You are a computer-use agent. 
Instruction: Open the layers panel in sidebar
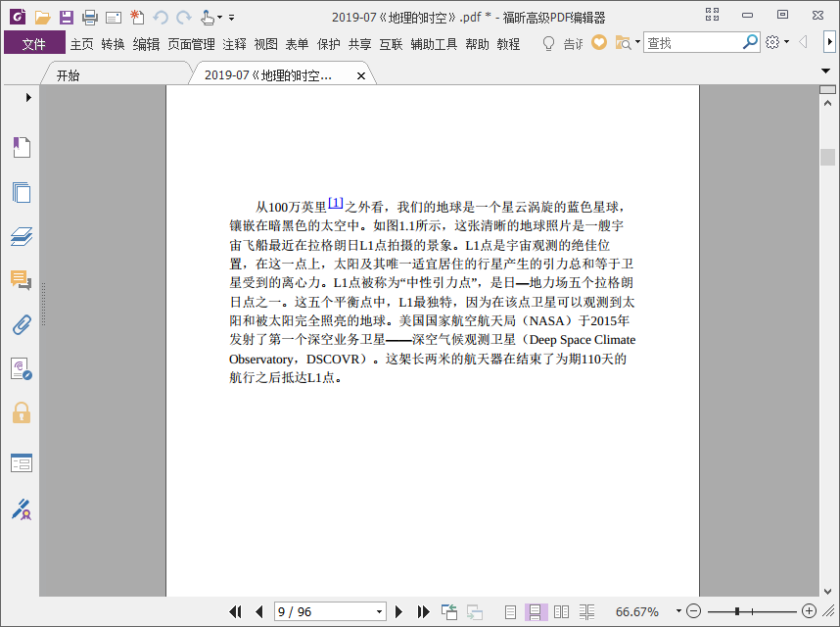click(22, 236)
